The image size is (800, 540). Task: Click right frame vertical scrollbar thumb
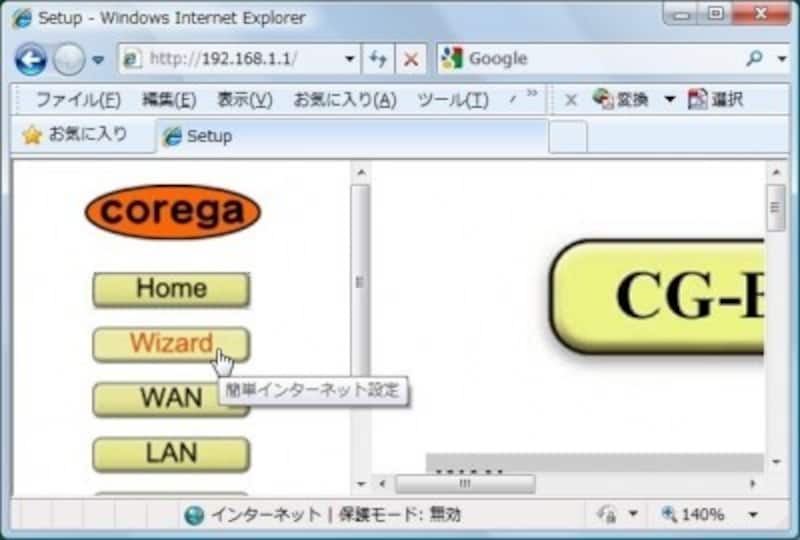pyautogui.click(x=776, y=208)
